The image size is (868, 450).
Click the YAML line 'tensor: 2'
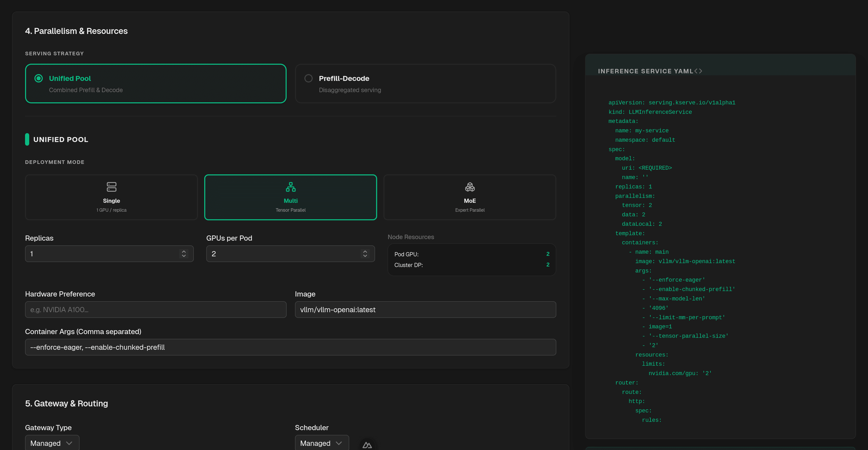(x=637, y=205)
